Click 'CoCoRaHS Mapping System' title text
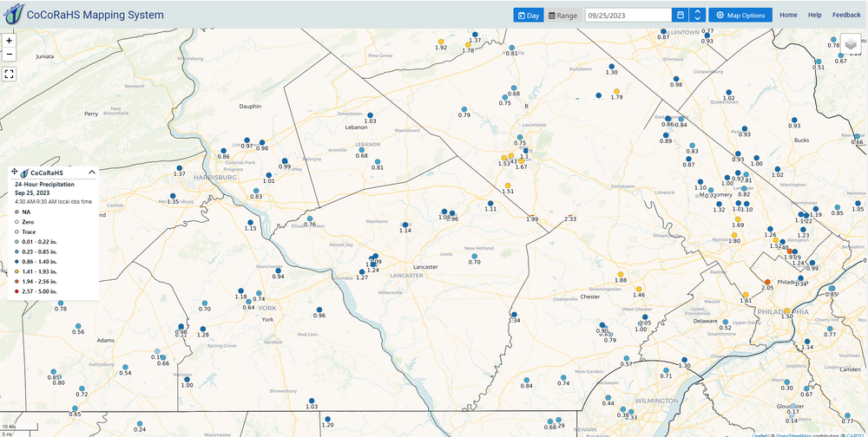The width and height of the screenshot is (868, 437). (x=95, y=15)
